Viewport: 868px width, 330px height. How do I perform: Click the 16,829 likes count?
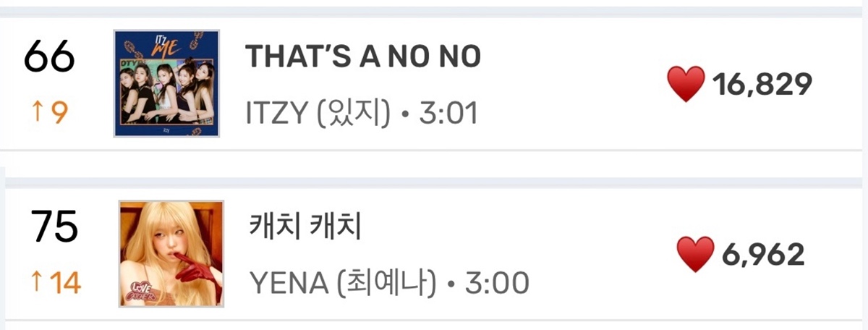click(x=762, y=85)
